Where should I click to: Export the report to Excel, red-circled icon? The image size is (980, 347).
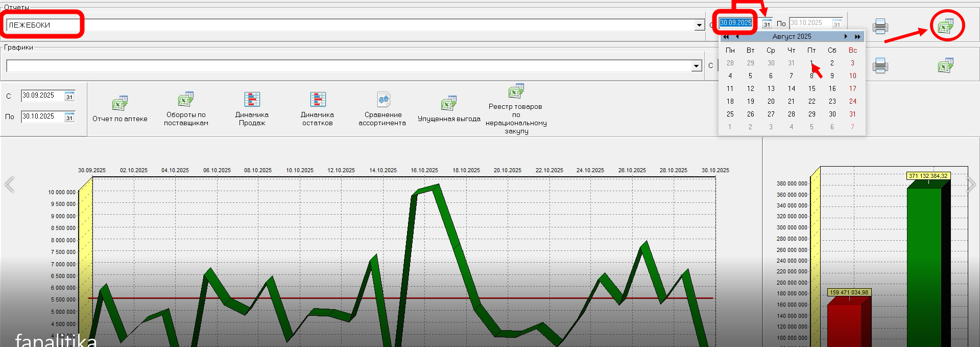tap(946, 26)
